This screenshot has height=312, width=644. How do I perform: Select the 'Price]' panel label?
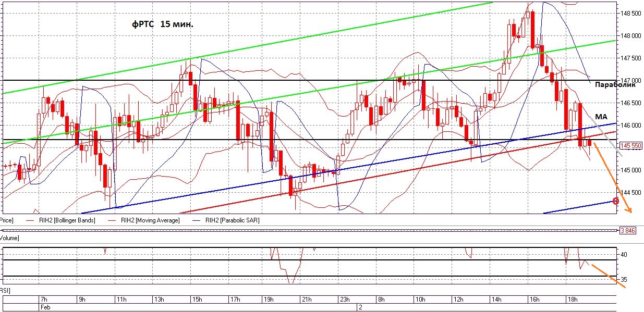(x=6, y=220)
